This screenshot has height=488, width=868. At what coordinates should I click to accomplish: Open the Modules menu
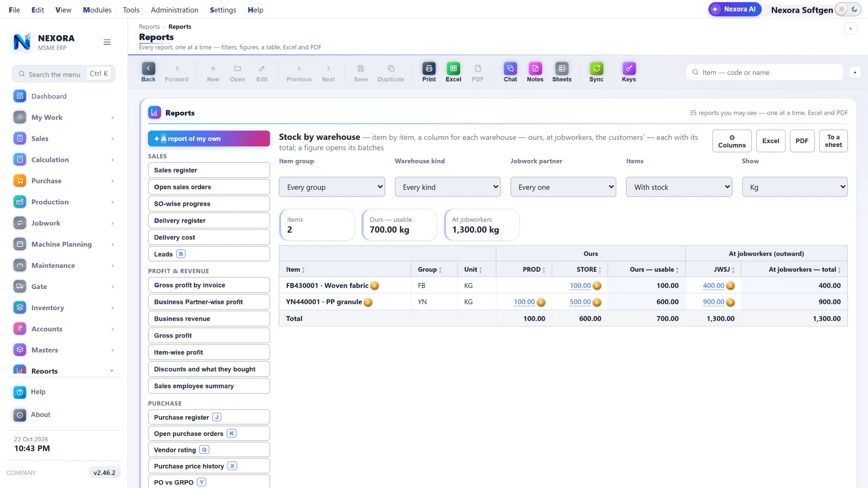[x=97, y=10]
